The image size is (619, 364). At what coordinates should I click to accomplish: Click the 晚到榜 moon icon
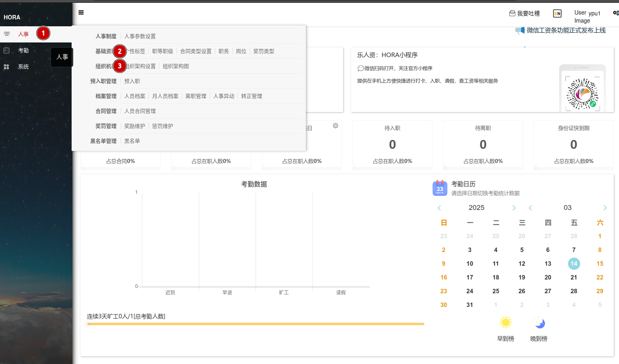click(x=539, y=323)
